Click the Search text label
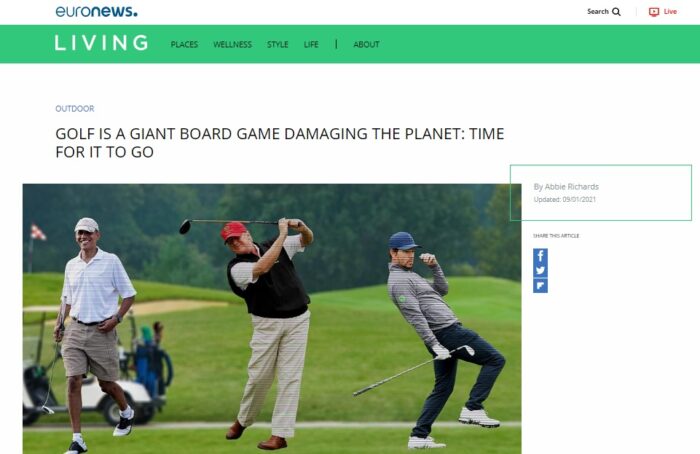The width and height of the screenshot is (700, 454). [598, 12]
